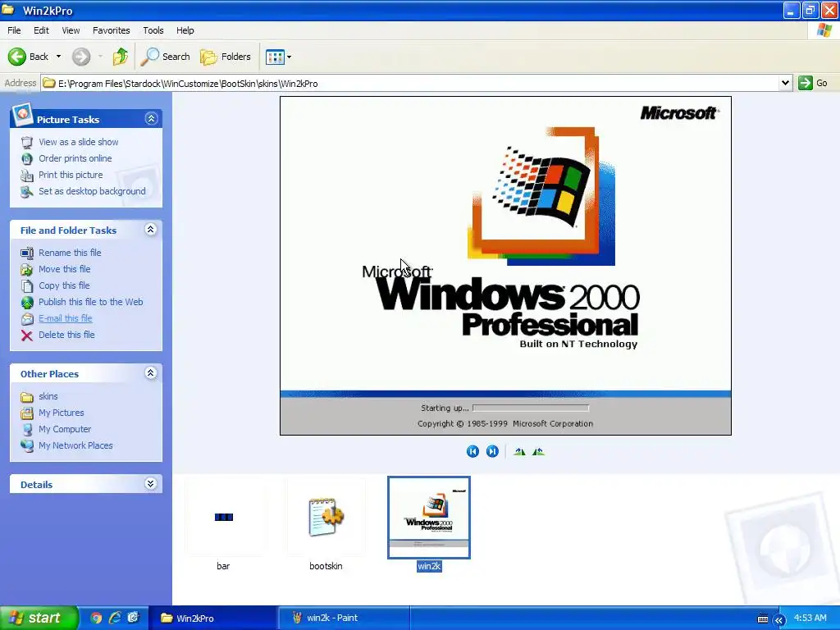Toggle the Folders pane
The height and width of the screenshot is (630, 840).
click(x=226, y=57)
